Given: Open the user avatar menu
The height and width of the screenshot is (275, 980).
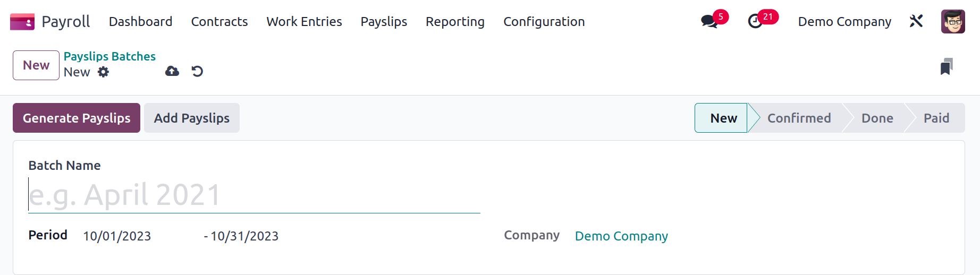Looking at the screenshot, I should [953, 22].
